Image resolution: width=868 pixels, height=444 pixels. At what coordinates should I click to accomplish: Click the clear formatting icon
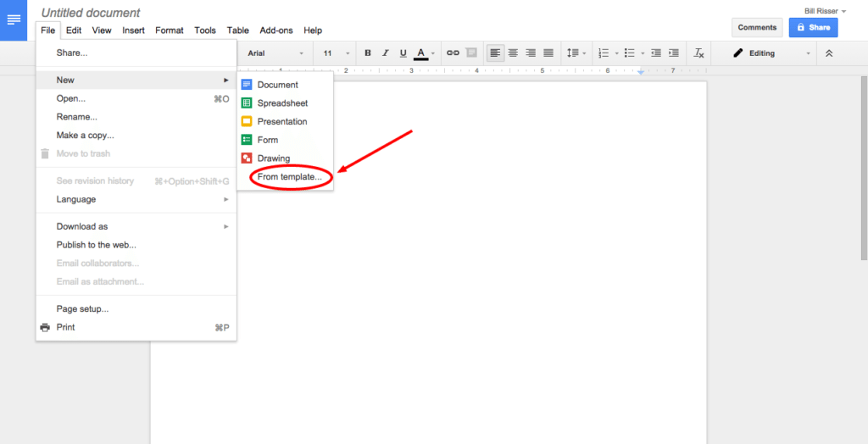click(x=698, y=53)
